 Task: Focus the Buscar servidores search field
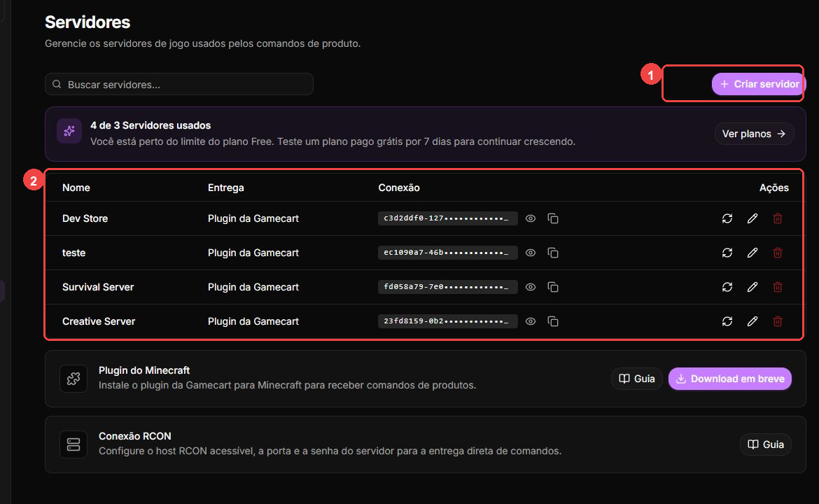pyautogui.click(x=179, y=84)
